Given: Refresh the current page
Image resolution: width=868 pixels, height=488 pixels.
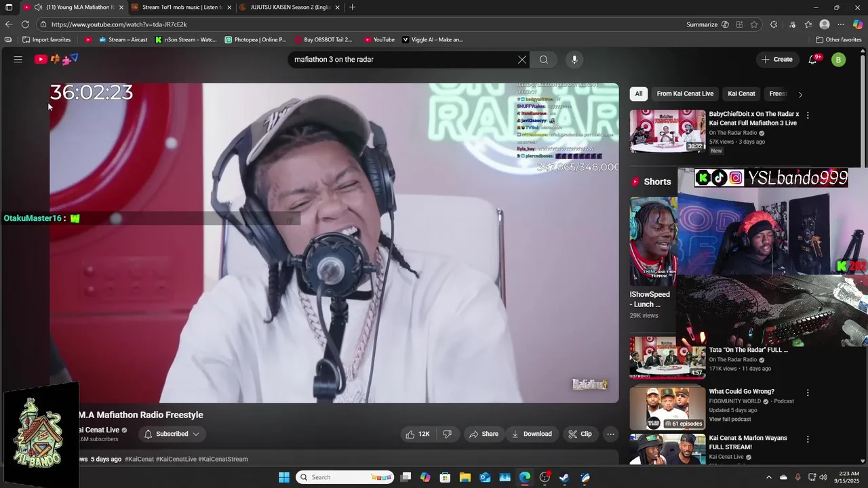Looking at the screenshot, I should pyautogui.click(x=25, y=24).
